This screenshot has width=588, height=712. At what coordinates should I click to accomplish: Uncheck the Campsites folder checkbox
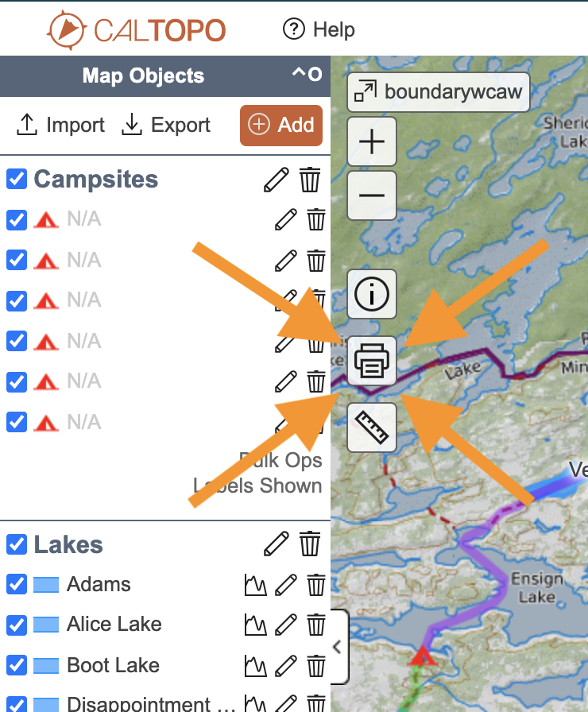[x=17, y=179]
